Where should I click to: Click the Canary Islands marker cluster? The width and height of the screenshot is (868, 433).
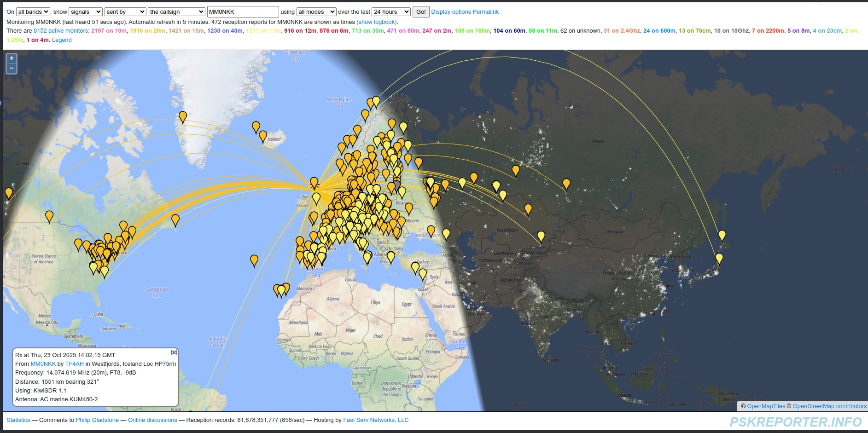(281, 291)
